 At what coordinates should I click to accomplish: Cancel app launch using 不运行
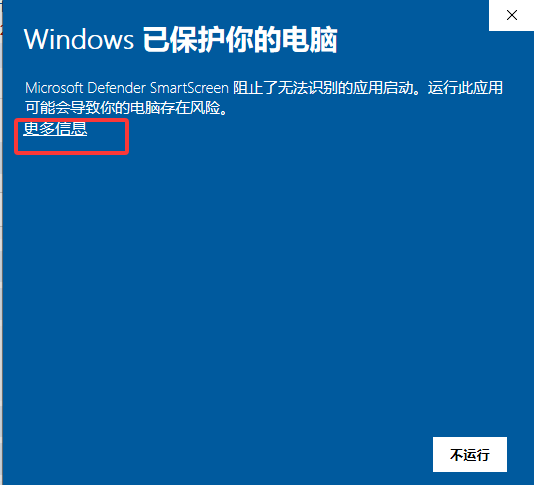(x=470, y=454)
